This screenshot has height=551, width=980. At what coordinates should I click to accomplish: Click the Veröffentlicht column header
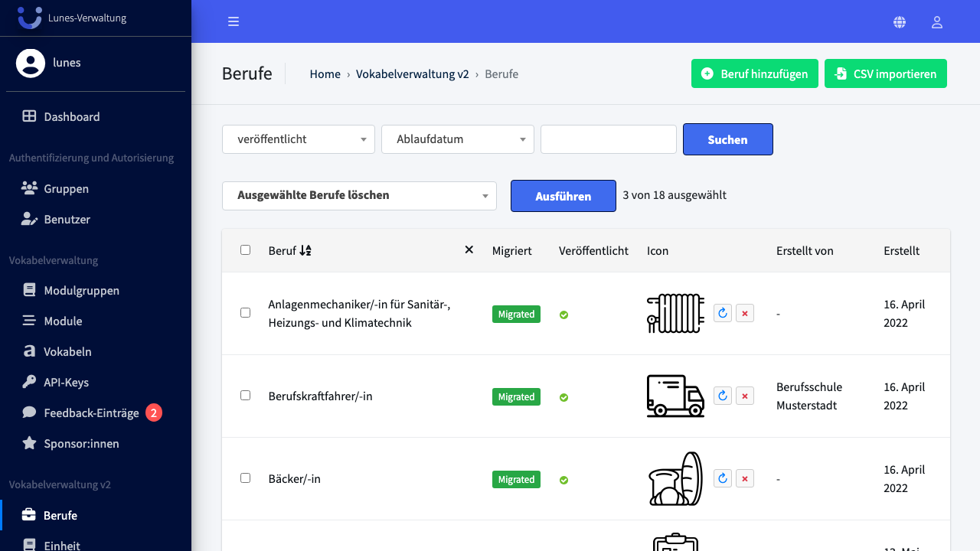pos(594,250)
